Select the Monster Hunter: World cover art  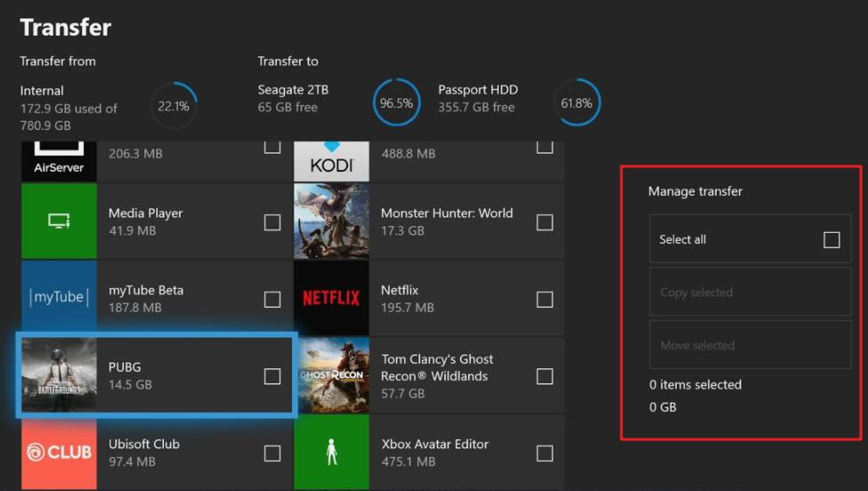point(331,221)
